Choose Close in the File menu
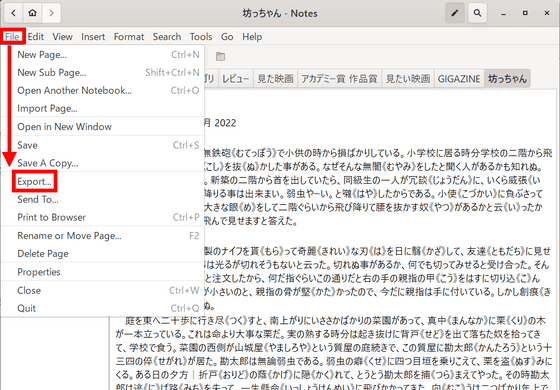Screen dimensions: 560x390 [103, 290]
